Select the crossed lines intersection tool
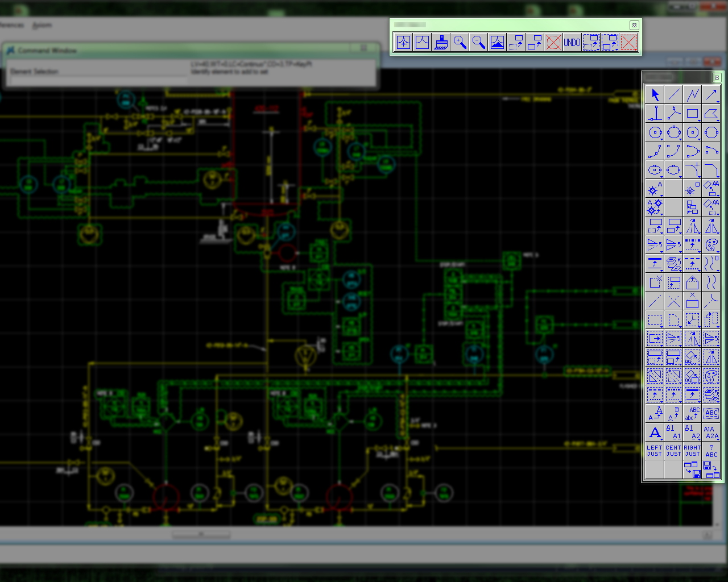Image resolution: width=728 pixels, height=582 pixels. (x=674, y=301)
